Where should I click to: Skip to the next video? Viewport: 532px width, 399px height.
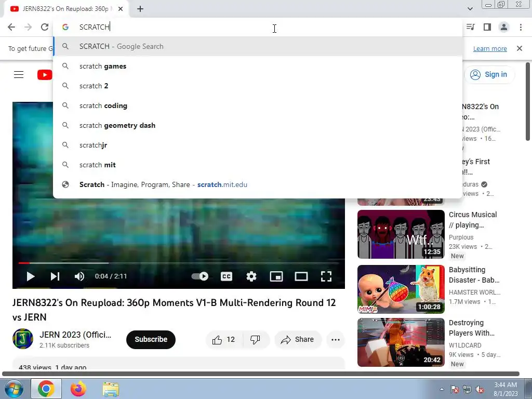[x=55, y=276]
